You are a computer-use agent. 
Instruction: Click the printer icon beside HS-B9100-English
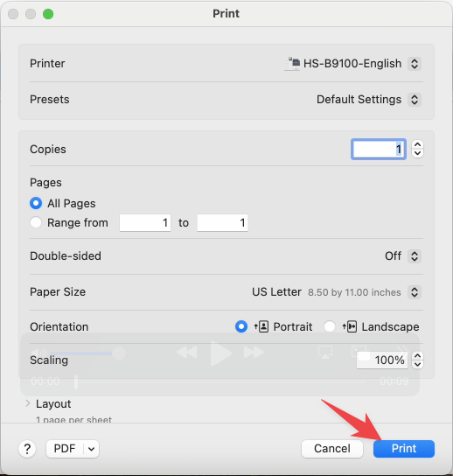(292, 64)
